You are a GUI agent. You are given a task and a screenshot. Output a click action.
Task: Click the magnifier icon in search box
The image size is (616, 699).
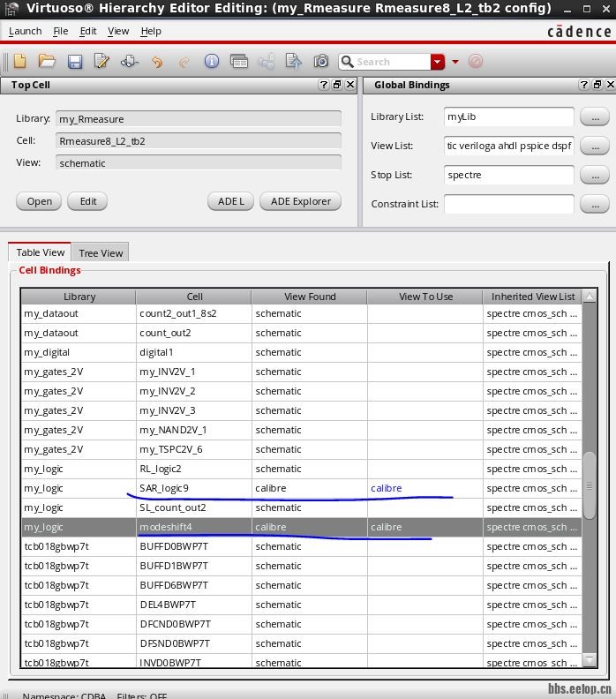click(x=347, y=62)
